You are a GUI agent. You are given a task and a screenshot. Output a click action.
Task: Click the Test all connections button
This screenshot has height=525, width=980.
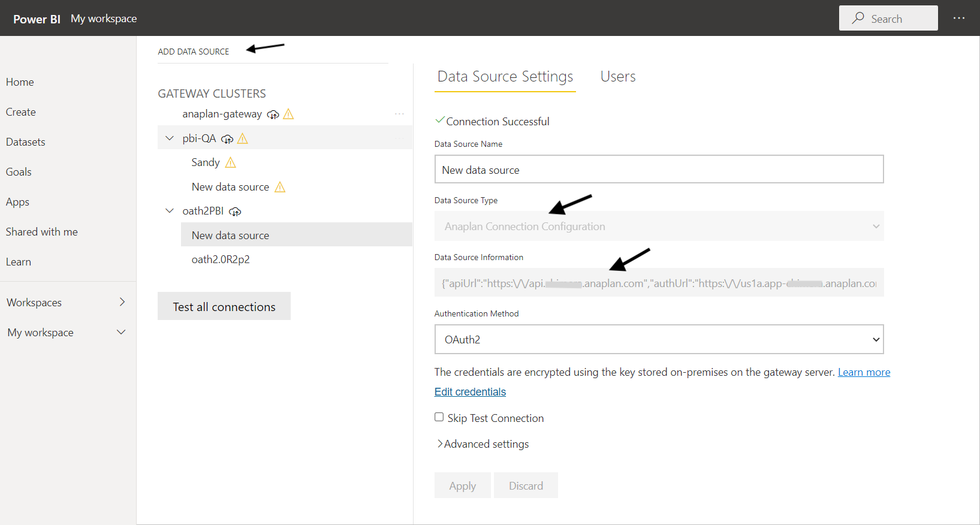[224, 306]
